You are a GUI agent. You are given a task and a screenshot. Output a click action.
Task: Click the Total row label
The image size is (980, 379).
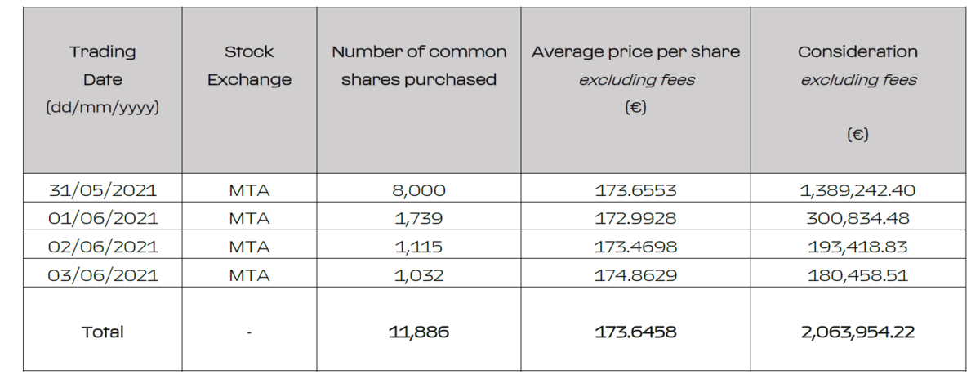(x=103, y=332)
